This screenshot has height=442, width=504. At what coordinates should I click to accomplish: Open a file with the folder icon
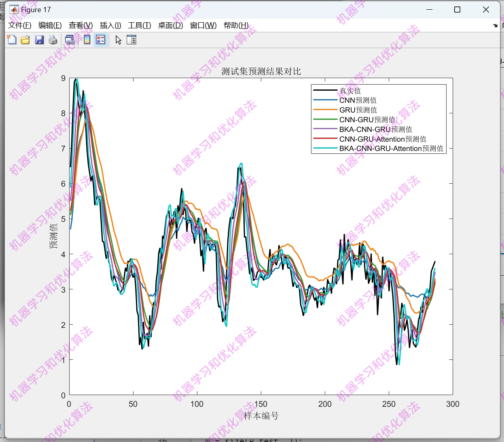tap(25, 40)
